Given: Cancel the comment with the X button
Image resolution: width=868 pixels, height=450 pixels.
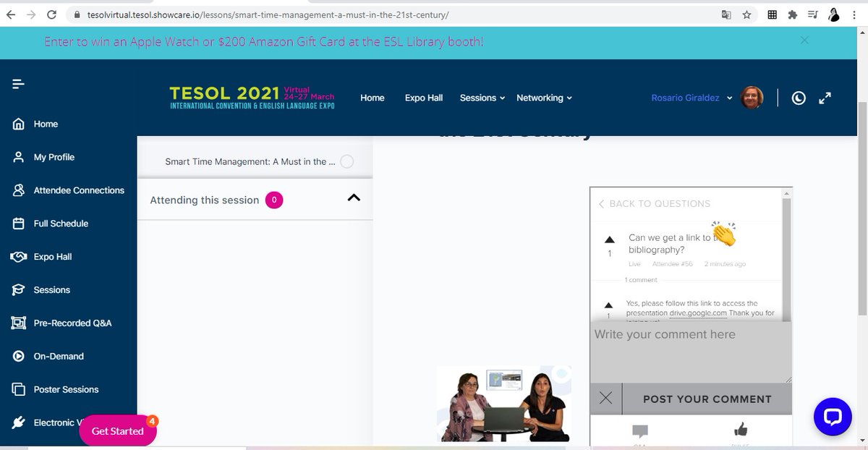Looking at the screenshot, I should click(x=606, y=398).
